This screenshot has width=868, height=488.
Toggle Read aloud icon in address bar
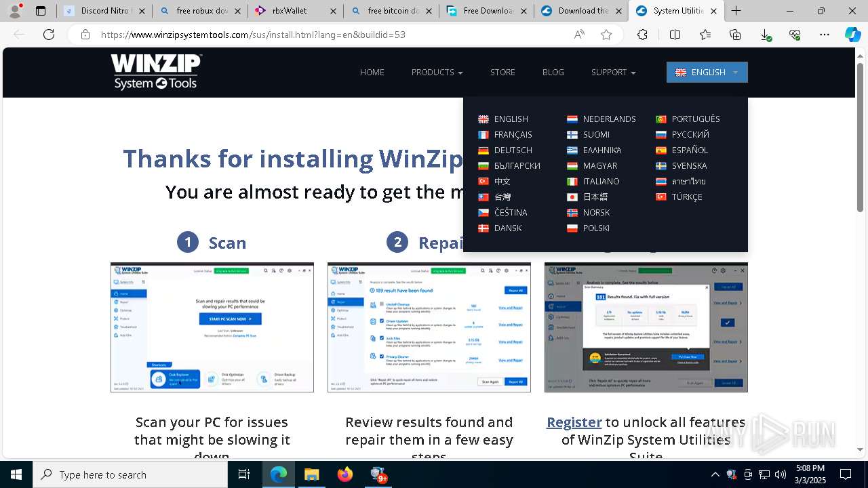click(579, 35)
